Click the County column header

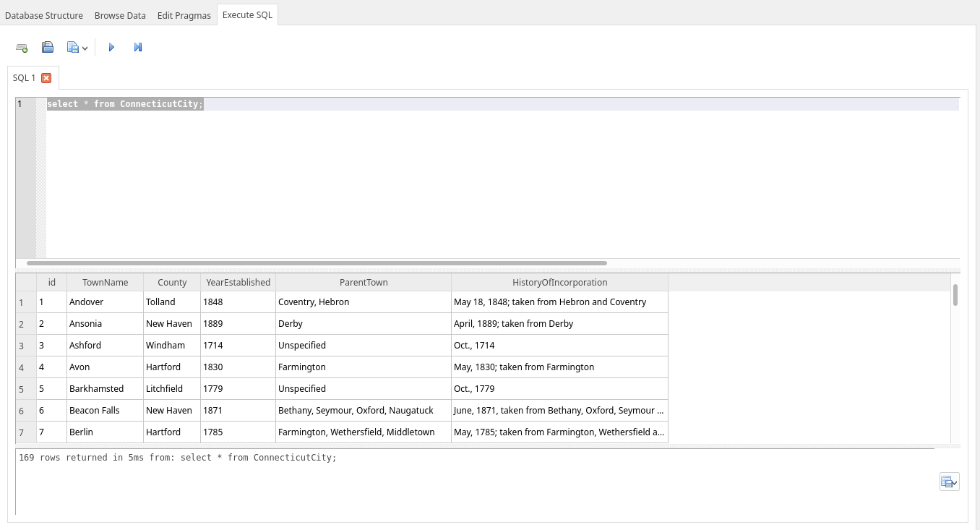click(x=172, y=283)
